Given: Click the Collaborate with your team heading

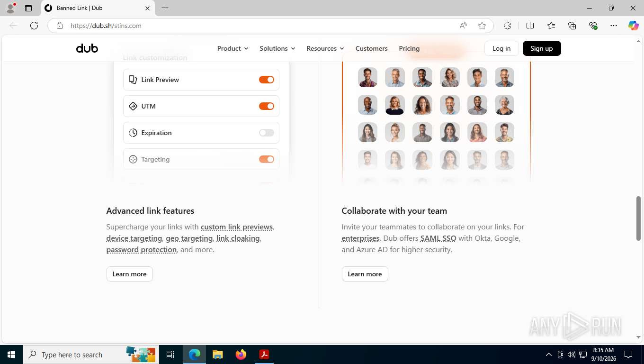Looking at the screenshot, I should click(394, 211).
